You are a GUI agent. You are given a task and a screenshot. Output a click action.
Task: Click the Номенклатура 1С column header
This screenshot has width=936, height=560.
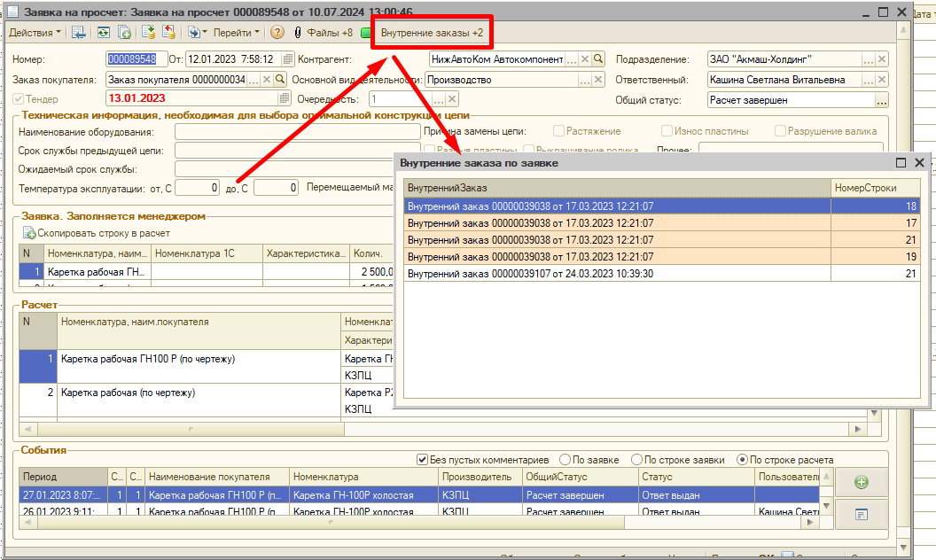click(x=207, y=253)
